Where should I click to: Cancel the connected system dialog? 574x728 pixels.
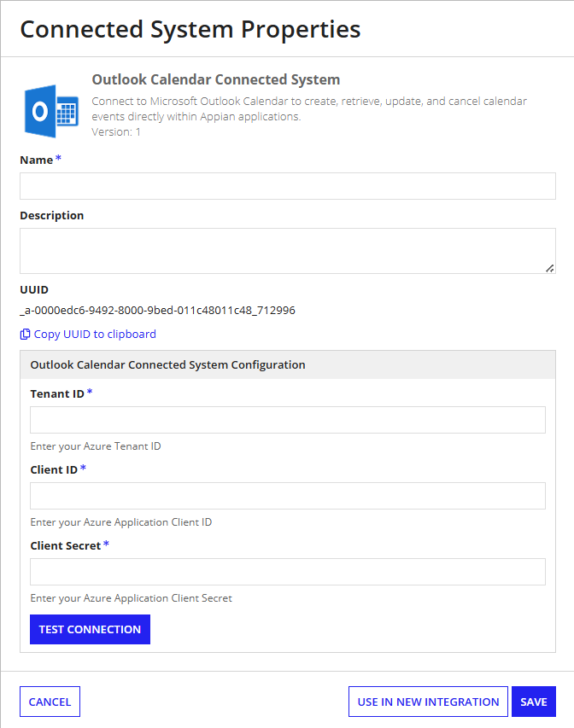(50, 702)
